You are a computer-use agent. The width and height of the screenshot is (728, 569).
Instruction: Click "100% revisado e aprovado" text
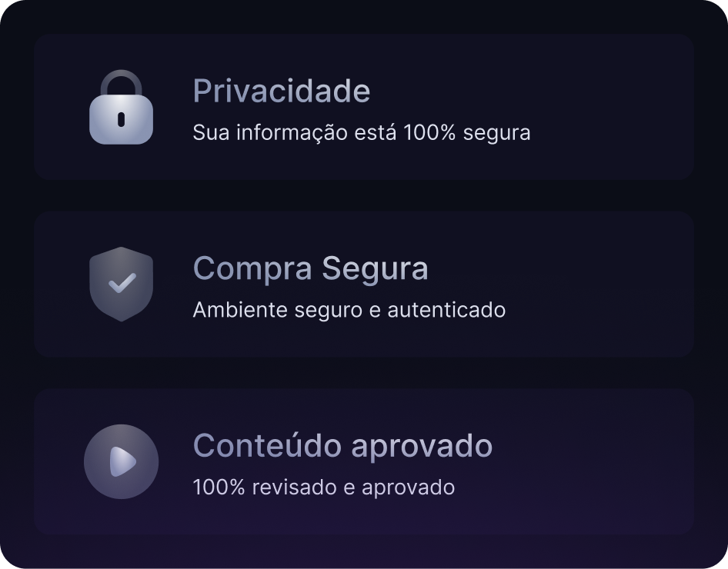click(323, 487)
